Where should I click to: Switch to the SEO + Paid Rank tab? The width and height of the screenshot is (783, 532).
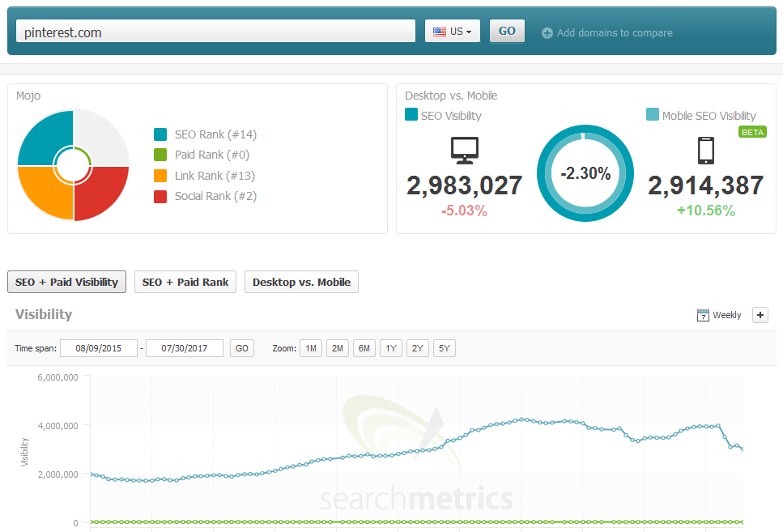pyautogui.click(x=185, y=282)
